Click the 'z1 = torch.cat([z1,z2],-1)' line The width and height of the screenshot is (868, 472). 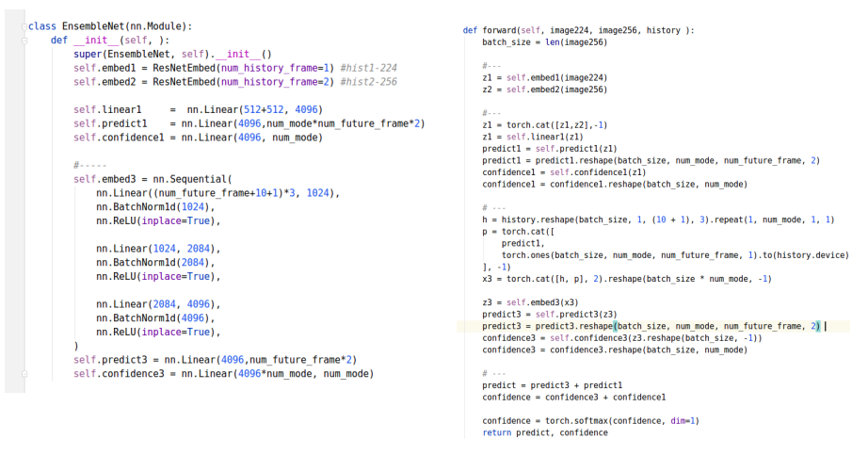point(545,125)
